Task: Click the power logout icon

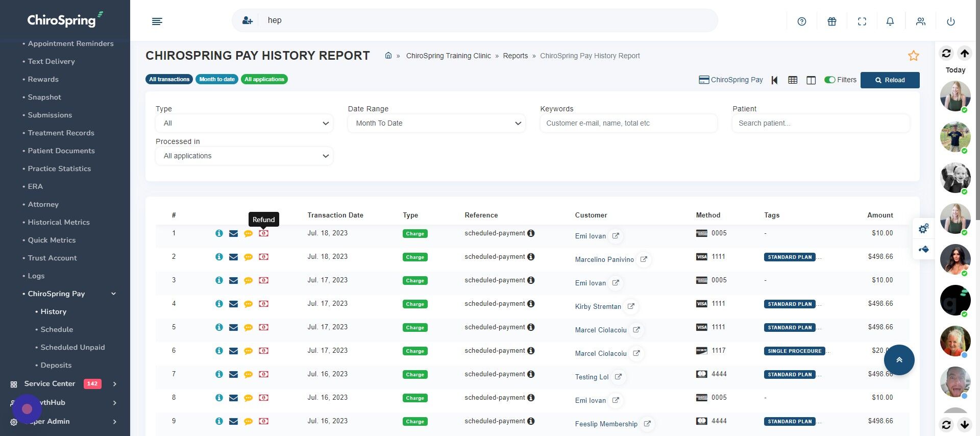Action: pyautogui.click(x=951, y=21)
